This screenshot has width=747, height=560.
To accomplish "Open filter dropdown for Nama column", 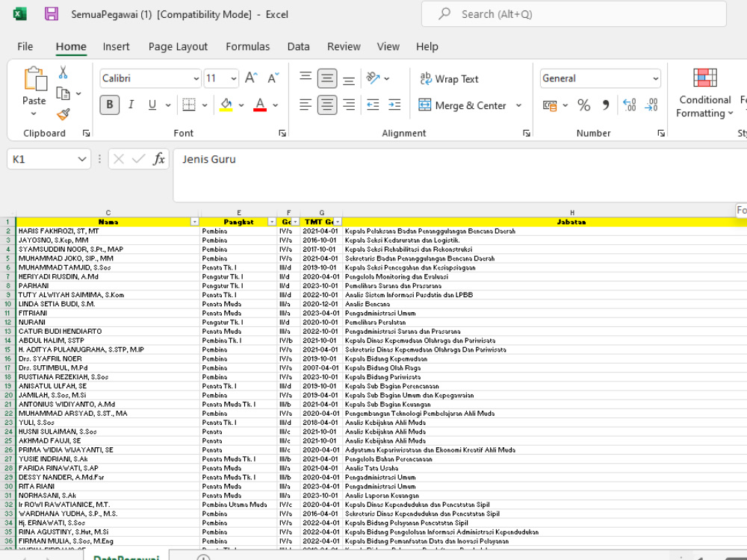I will tap(194, 222).
